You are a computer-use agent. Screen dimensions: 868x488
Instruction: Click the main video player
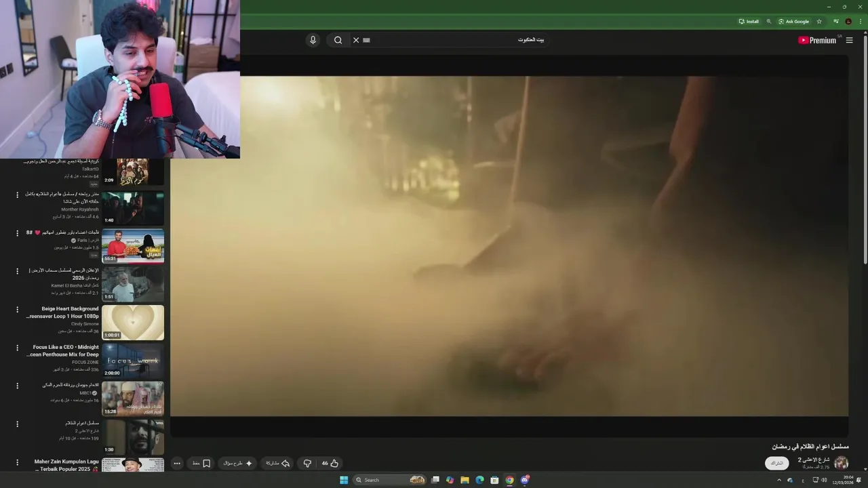[x=509, y=245]
